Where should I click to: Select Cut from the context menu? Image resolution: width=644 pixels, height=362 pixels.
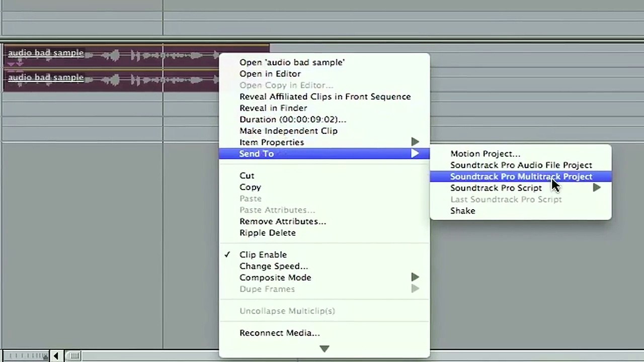325,175
